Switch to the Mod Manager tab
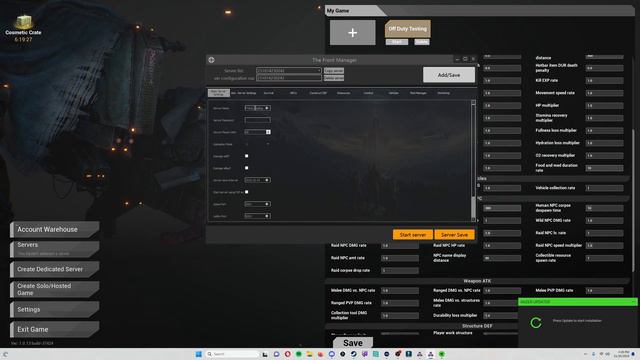Image resolution: width=640 pixels, height=360 pixels. (418, 93)
